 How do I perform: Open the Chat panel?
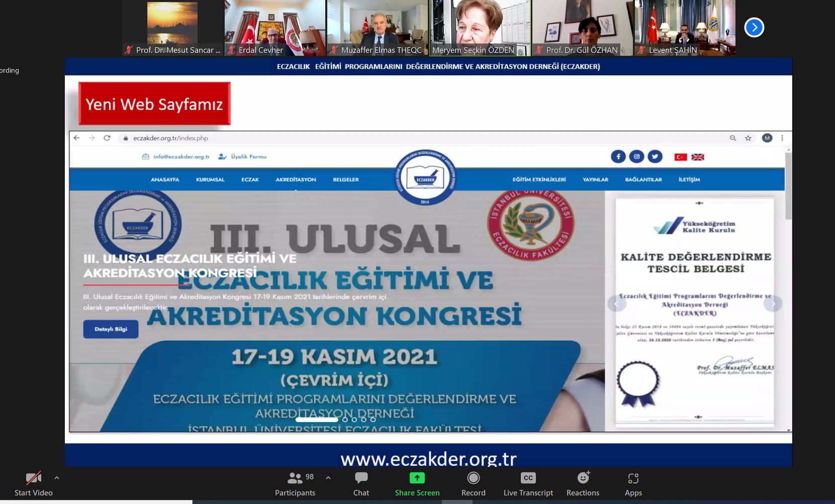coord(361,483)
